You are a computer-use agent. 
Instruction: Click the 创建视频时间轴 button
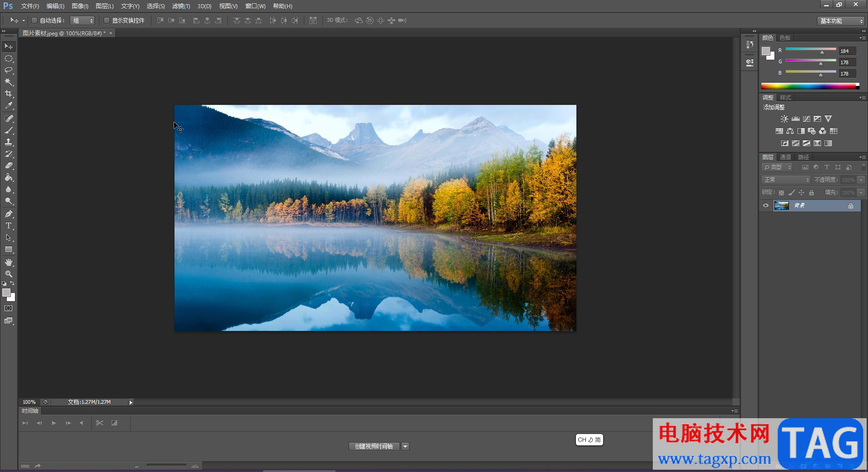(x=374, y=447)
